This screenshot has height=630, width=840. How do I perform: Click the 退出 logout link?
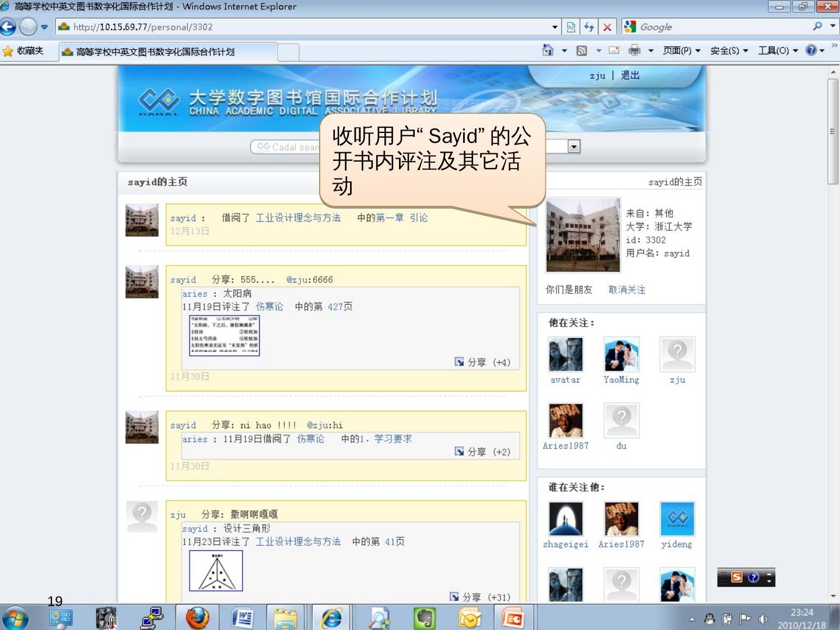click(630, 75)
